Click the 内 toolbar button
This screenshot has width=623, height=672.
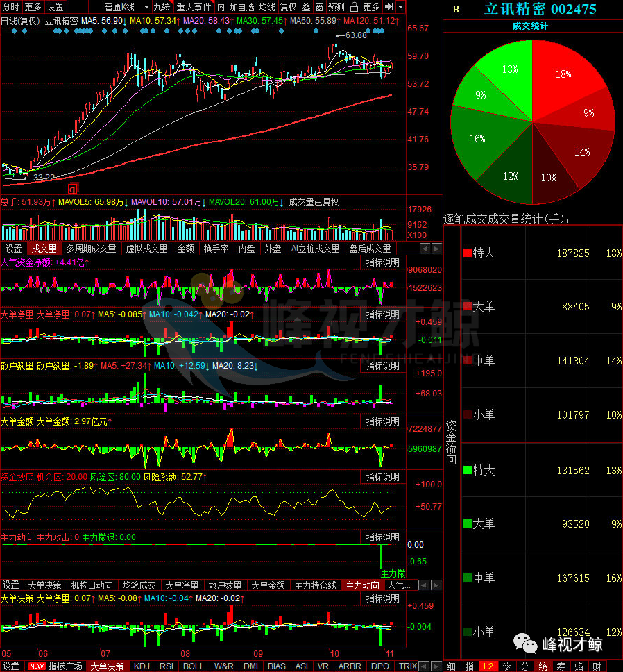click(x=221, y=7)
